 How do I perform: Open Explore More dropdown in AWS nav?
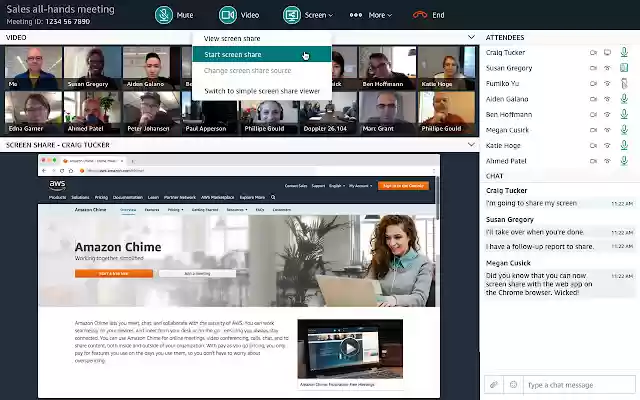pyautogui.click(x=253, y=197)
